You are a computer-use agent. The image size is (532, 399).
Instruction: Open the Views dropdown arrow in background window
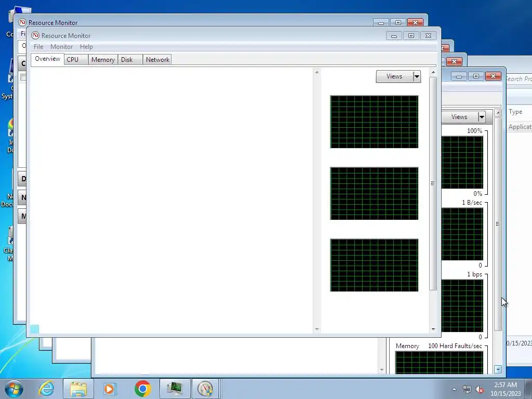pos(482,117)
